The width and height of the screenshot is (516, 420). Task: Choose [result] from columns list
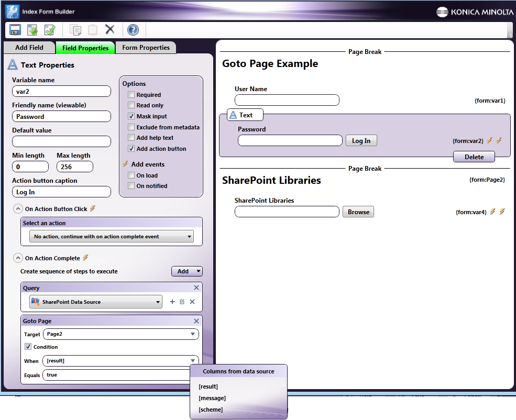(208, 386)
